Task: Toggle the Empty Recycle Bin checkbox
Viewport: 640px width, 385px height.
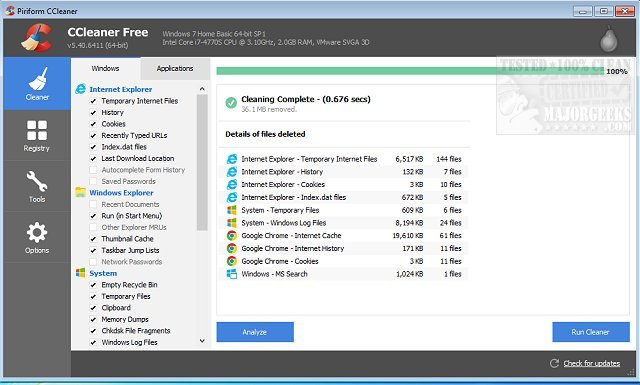Action: pyautogui.click(x=93, y=285)
